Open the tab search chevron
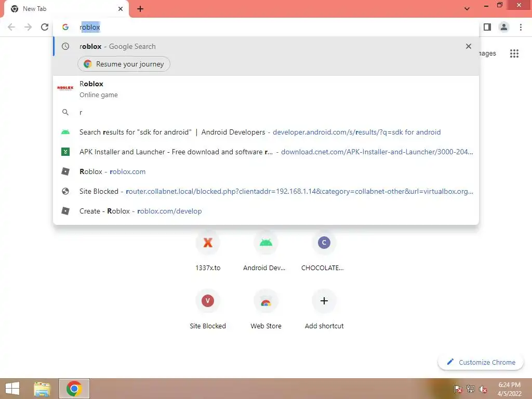The image size is (532, 399). 467,9
